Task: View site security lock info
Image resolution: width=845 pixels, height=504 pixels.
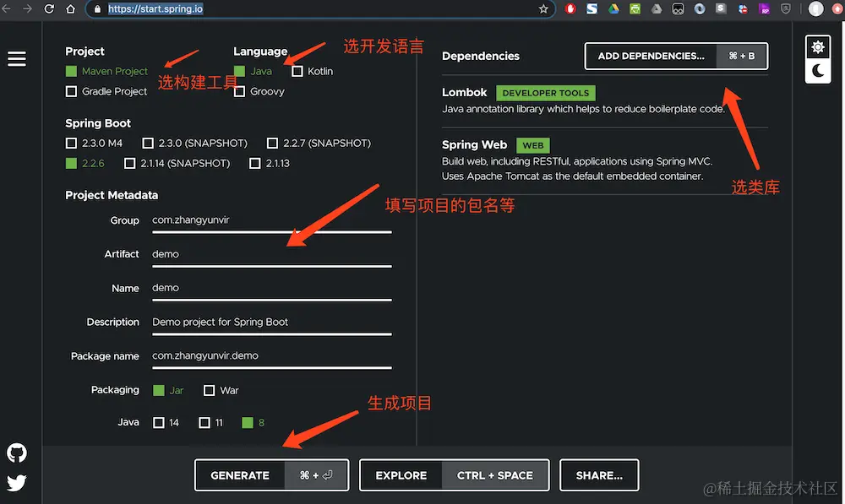Action: click(97, 8)
